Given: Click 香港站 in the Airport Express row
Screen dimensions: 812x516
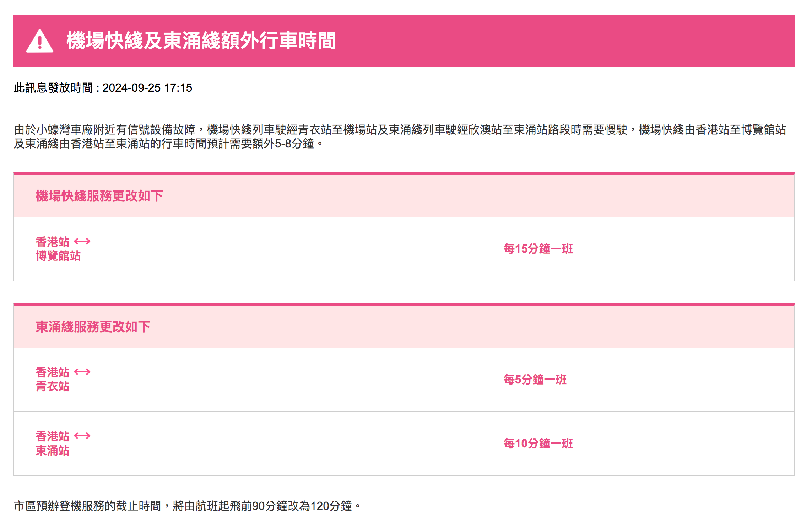Looking at the screenshot, I should (53, 242).
